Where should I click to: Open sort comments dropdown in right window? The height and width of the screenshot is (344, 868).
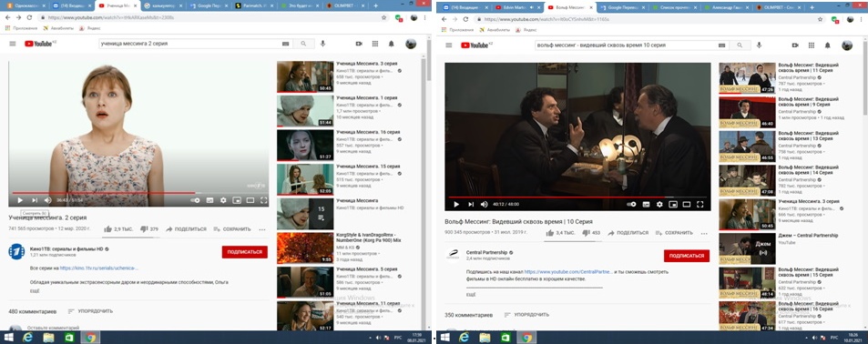point(526,315)
